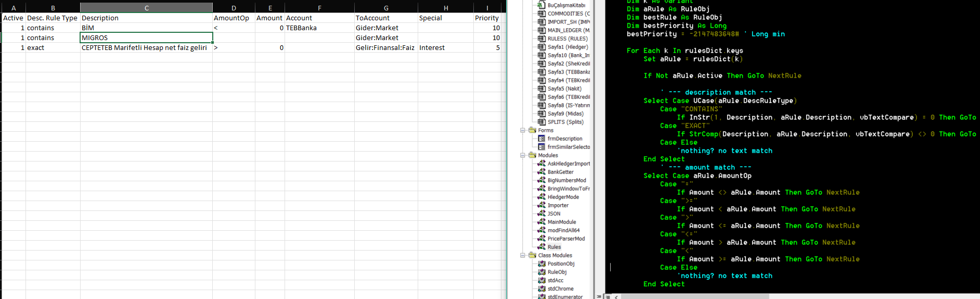Image resolution: width=980 pixels, height=299 pixels.
Task: Switch to Procedure View in code pane
Action: click(x=599, y=296)
